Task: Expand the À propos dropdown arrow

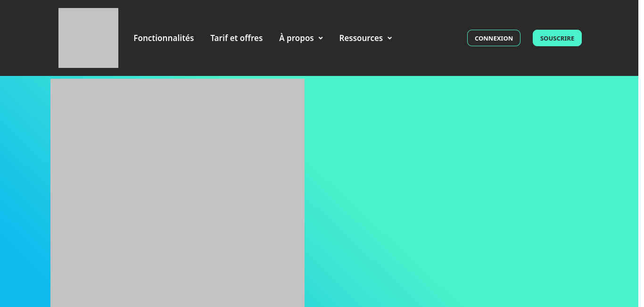Action: tap(321, 38)
